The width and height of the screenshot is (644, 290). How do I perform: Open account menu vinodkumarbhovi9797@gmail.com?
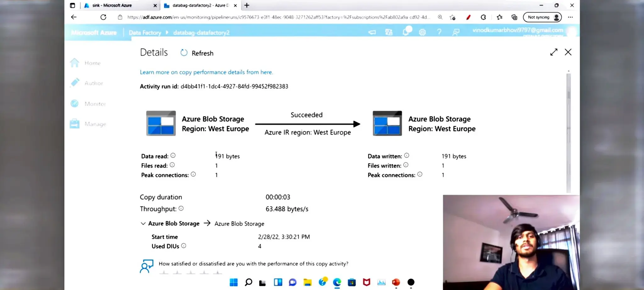518,30
